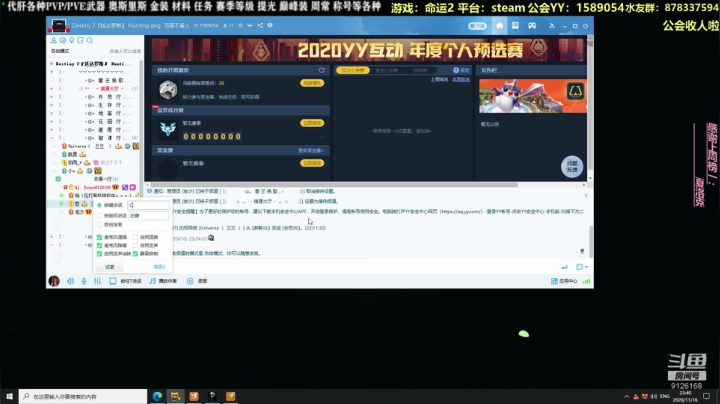The width and height of the screenshot is (720, 404).
Task: Click the music note accompaniment icon
Action: coord(152,281)
